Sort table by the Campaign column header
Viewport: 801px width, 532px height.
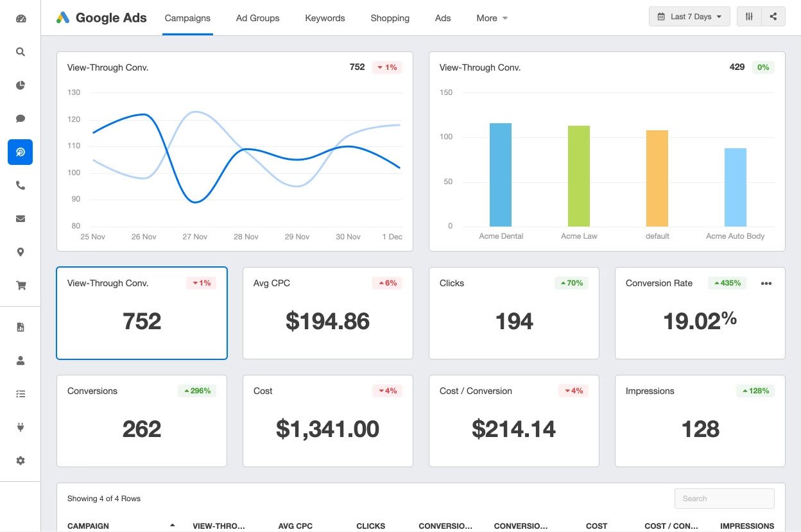coord(89,526)
